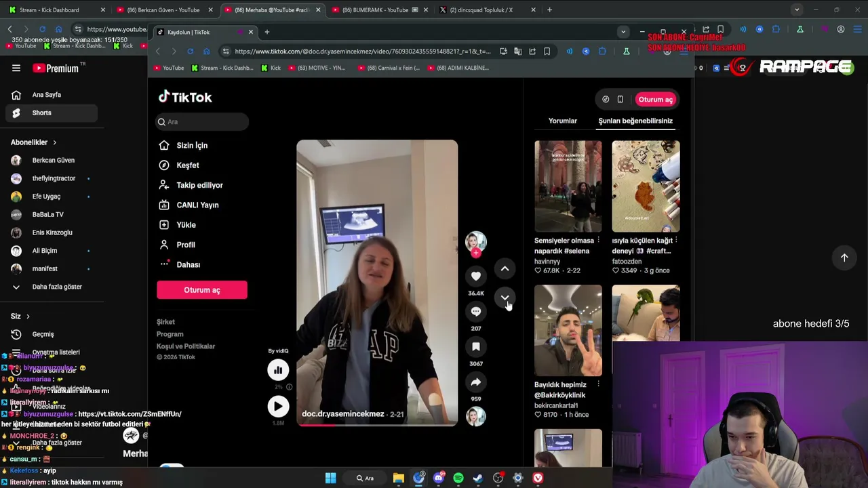Click the TikTok window address bar URL
This screenshot has width=868, height=488.
[362, 52]
